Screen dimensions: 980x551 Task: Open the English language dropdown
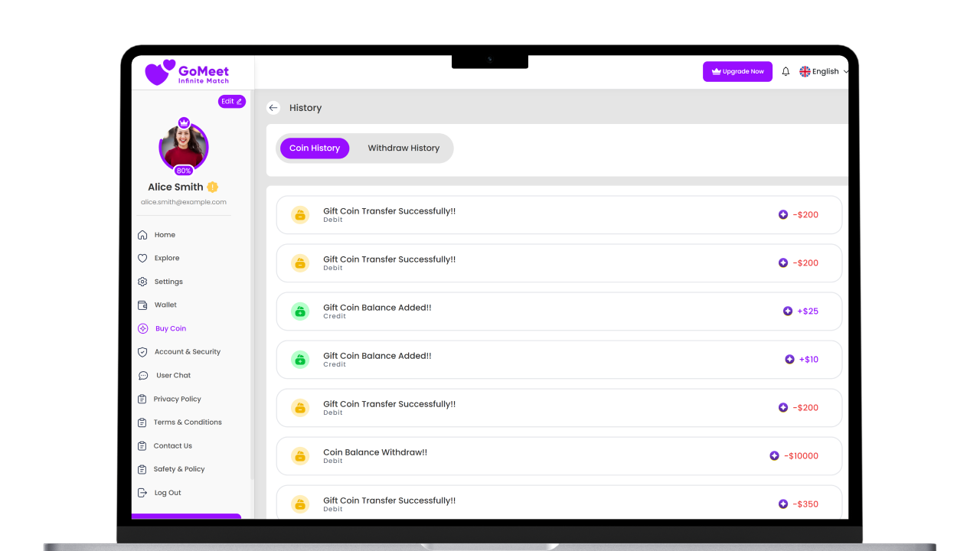click(824, 71)
